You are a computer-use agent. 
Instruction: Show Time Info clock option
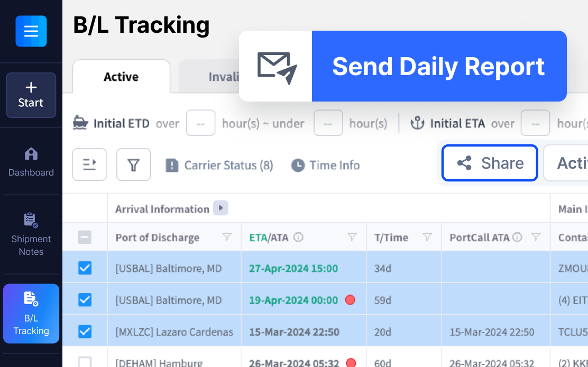coord(326,166)
